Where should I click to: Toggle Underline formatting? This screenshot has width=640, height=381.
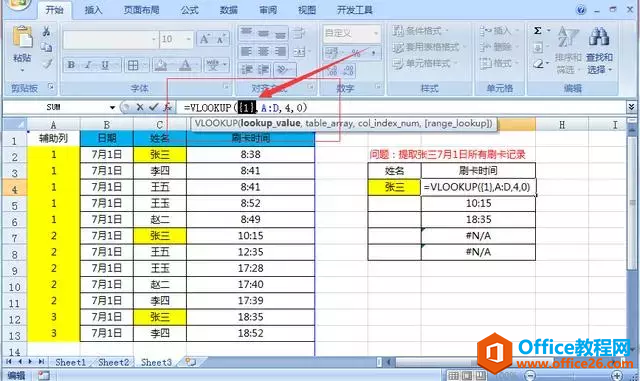point(105,65)
